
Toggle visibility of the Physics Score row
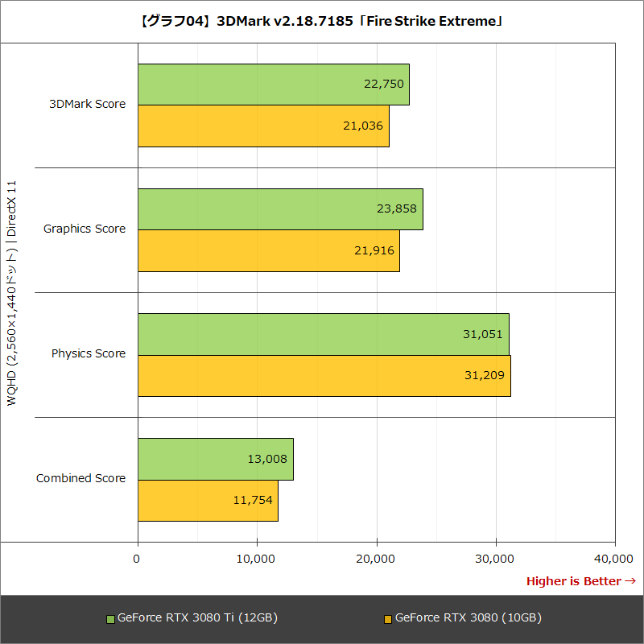87,353
